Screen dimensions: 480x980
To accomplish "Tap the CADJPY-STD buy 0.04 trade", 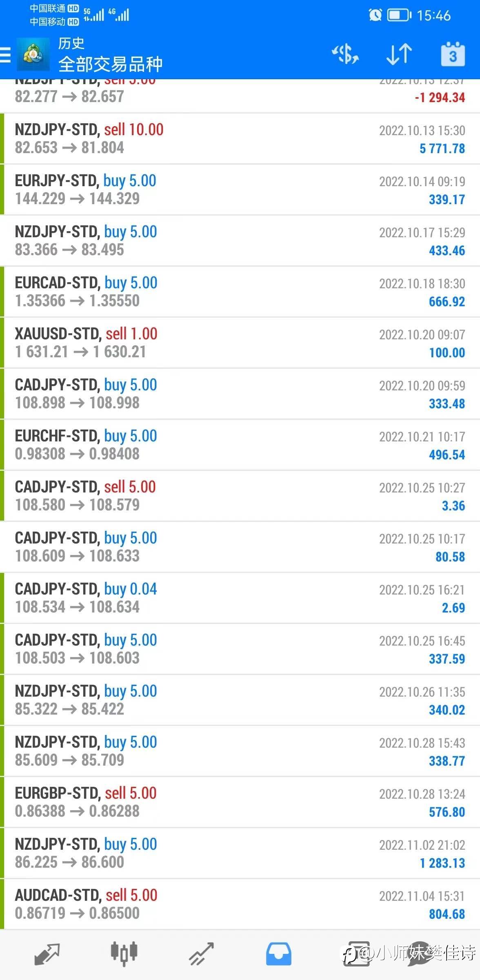I will click(x=240, y=598).
